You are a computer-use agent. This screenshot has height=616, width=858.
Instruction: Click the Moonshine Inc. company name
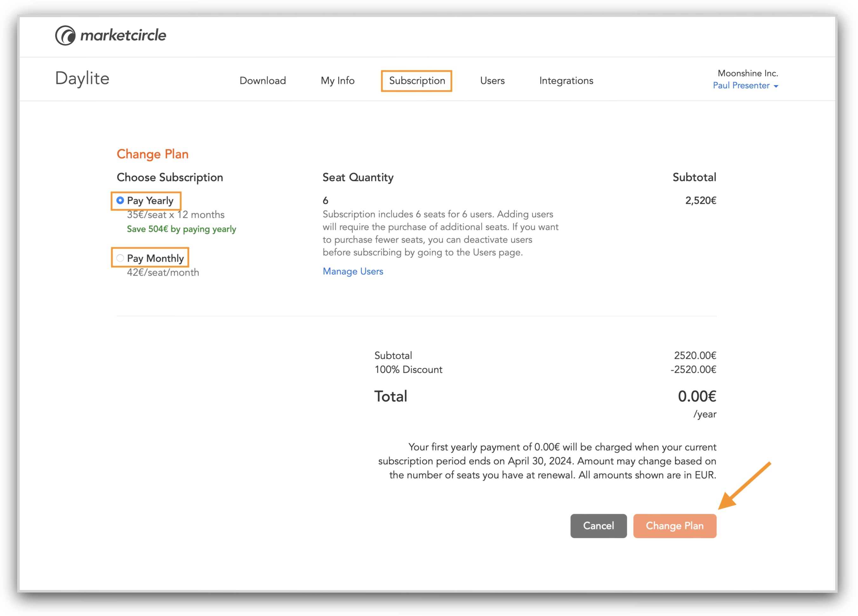(748, 73)
